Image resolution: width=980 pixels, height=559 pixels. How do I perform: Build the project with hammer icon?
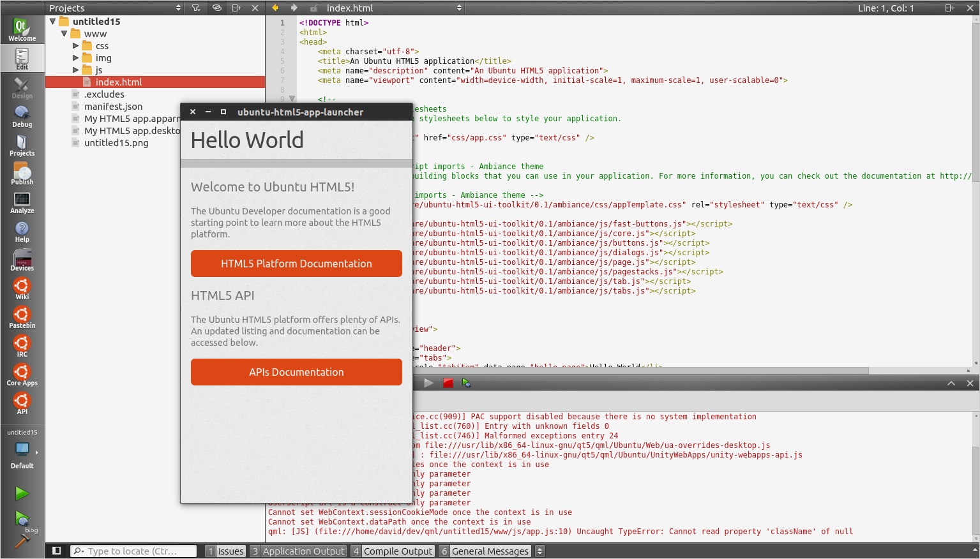[x=22, y=540]
